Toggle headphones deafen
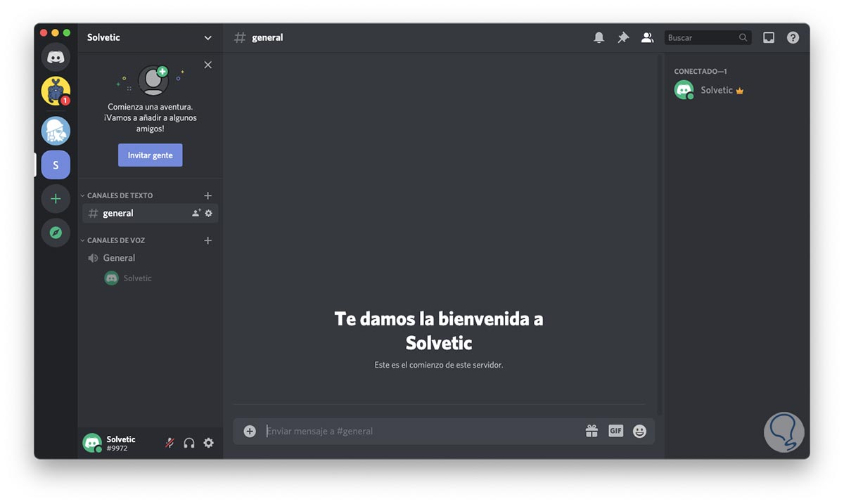The width and height of the screenshot is (844, 504). pos(189,443)
